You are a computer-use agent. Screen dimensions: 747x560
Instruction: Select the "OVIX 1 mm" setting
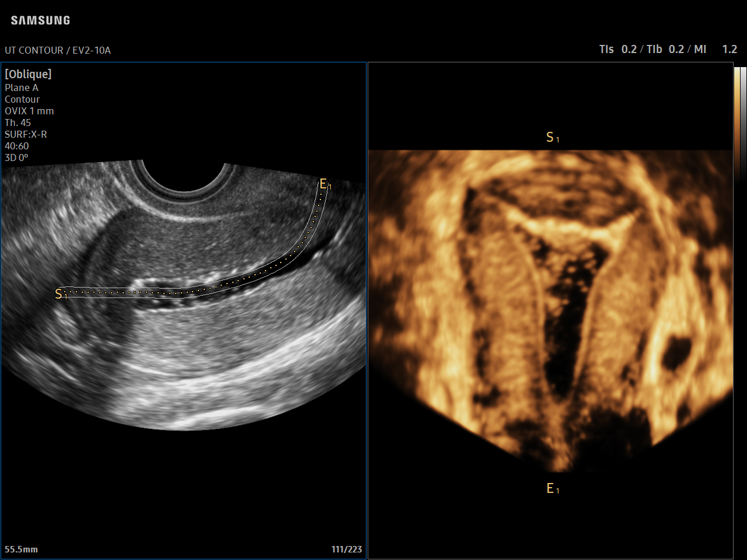pos(29,111)
